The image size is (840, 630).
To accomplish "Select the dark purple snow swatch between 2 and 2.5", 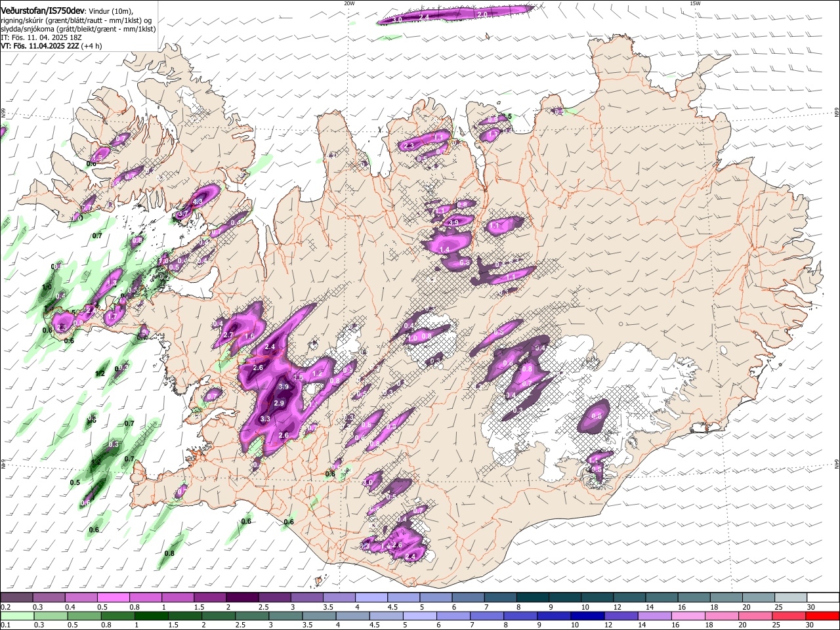I will coord(242,598).
